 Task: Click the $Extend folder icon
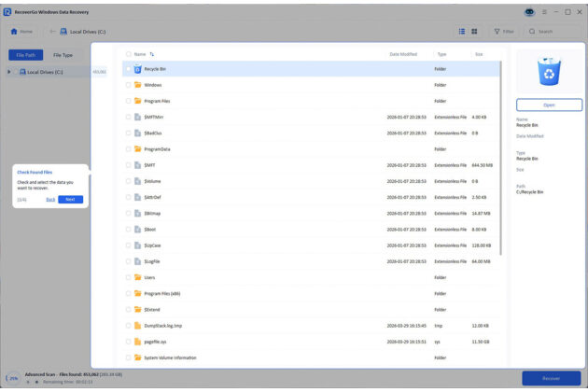pos(137,310)
